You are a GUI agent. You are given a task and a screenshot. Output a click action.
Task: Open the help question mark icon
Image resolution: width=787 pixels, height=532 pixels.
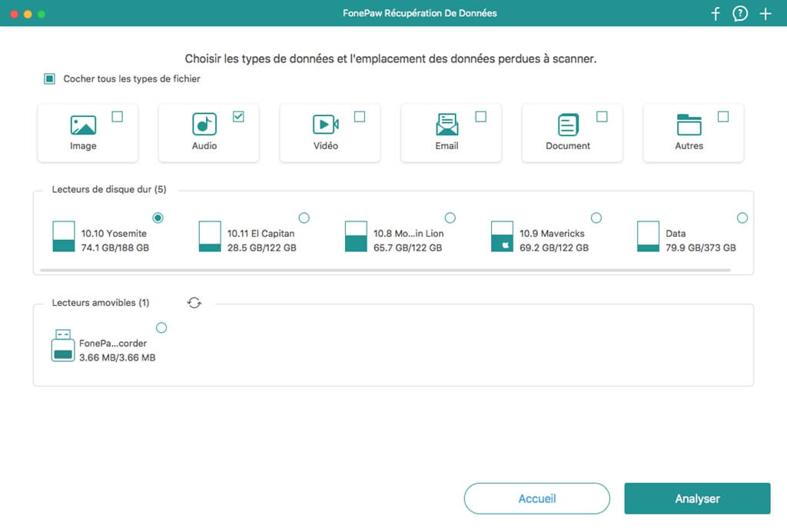coord(740,14)
